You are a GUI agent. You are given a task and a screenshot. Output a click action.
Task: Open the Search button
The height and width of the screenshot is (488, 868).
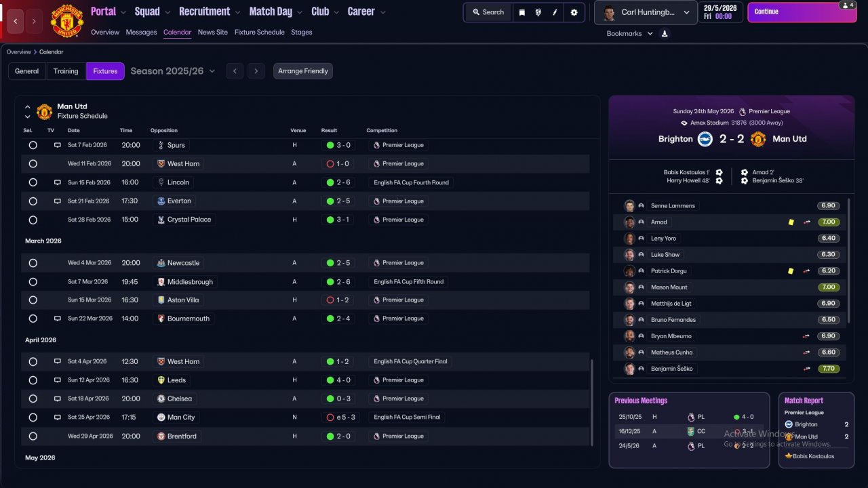(488, 12)
